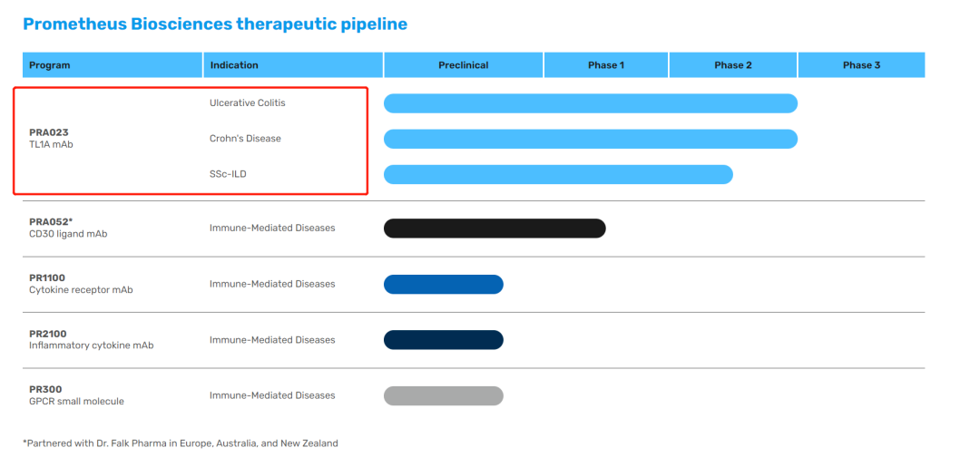Select the PR300 GPCR small molecule label
The width and height of the screenshot is (980, 467).
coord(76,395)
